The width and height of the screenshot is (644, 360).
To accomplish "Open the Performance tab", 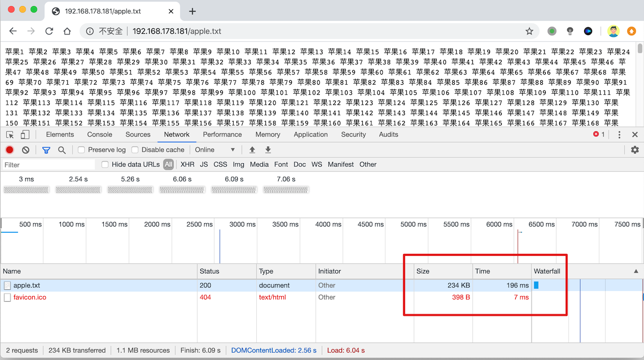I will 222,135.
